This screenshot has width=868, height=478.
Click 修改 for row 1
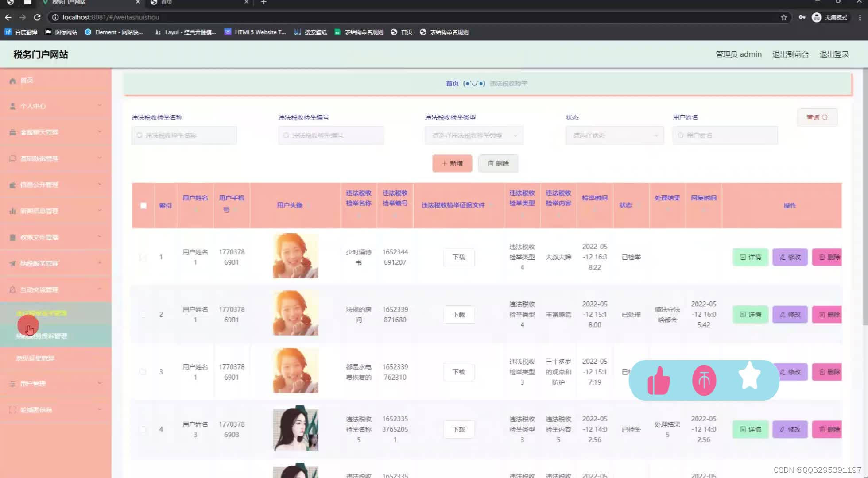pyautogui.click(x=790, y=257)
